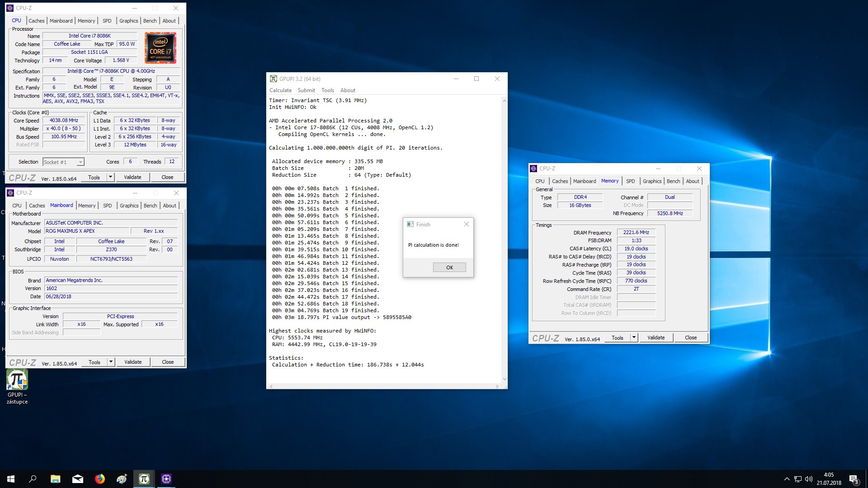Open About tab in Mainboard CPU-Z window
Image resolution: width=868 pixels, height=488 pixels.
pos(170,206)
